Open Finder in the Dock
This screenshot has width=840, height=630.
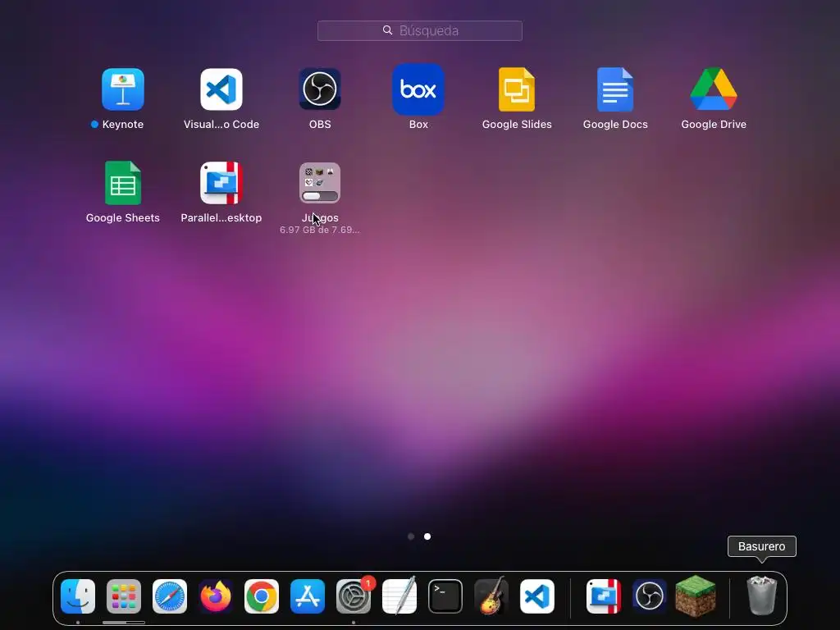click(78, 596)
